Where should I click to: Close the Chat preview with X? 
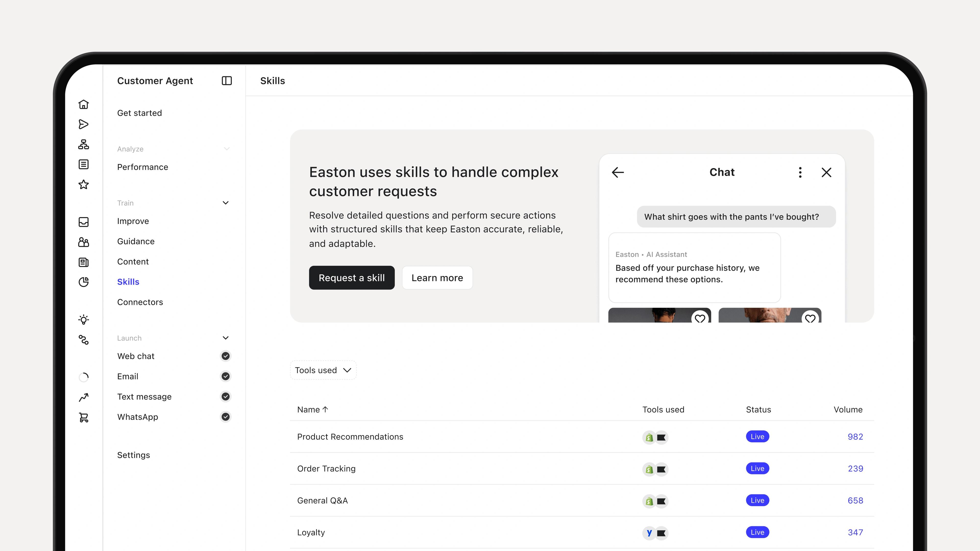tap(826, 172)
